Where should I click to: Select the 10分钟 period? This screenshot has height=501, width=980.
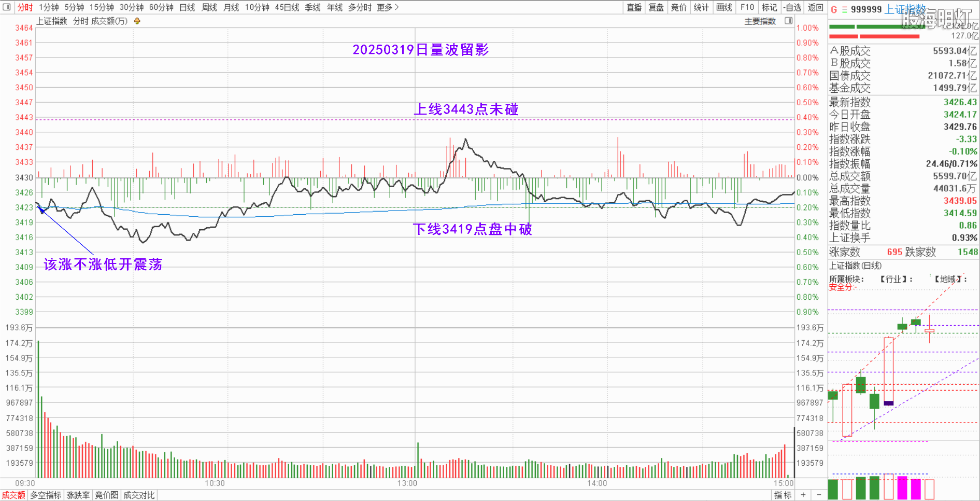[257, 7]
